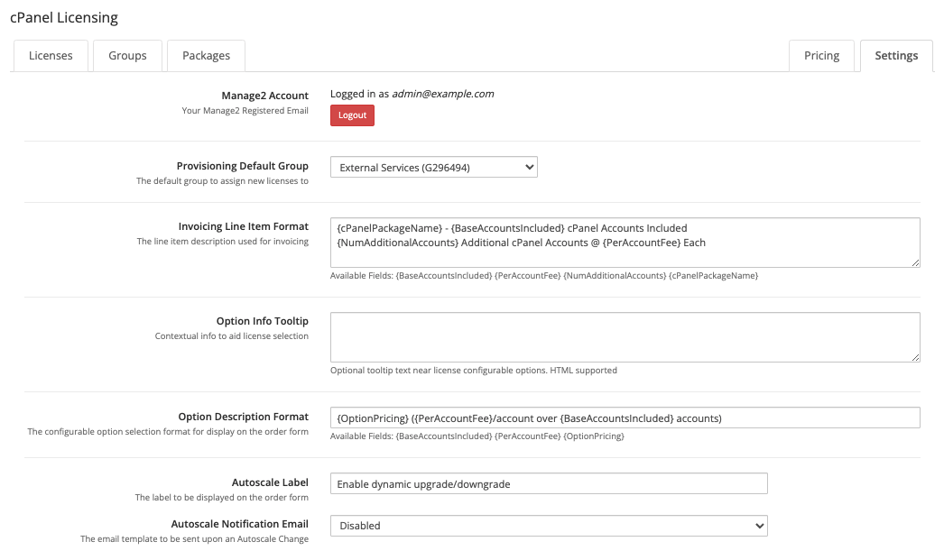Click the Invoicing Line Item Format label
This screenshot has height=560, width=944.
click(244, 226)
